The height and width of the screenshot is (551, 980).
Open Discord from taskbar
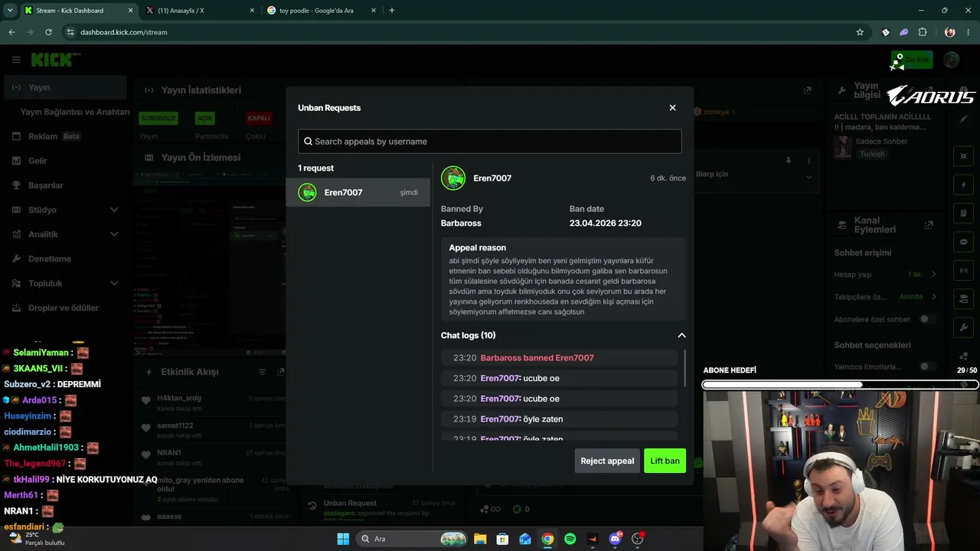tap(615, 539)
